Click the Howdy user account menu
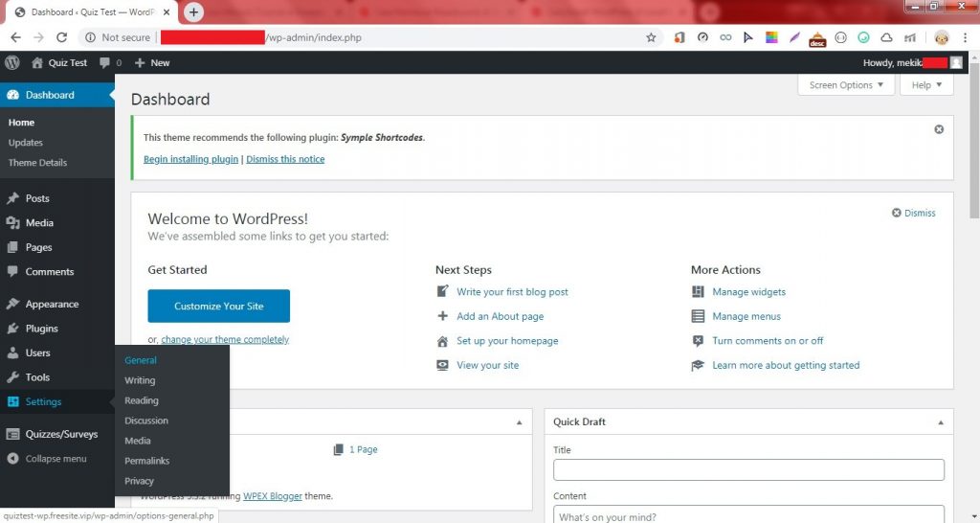Viewport: 980px width, 523px height. [x=912, y=62]
